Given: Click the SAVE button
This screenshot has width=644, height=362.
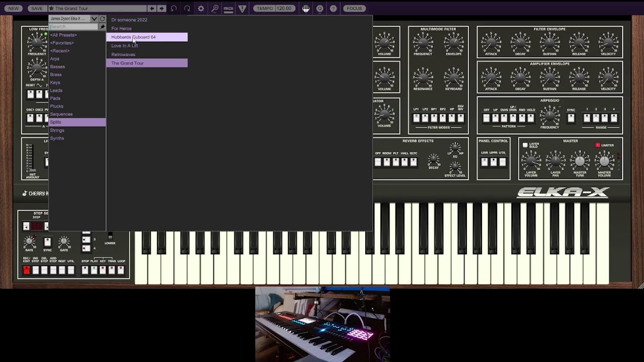Looking at the screenshot, I should coord(37,9).
